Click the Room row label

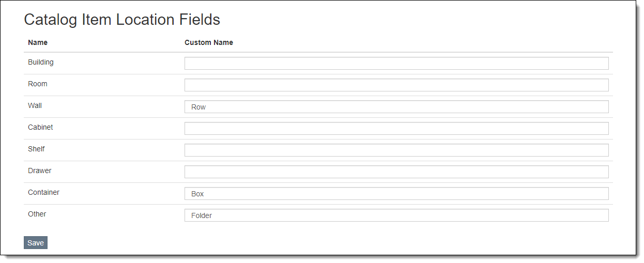point(38,84)
